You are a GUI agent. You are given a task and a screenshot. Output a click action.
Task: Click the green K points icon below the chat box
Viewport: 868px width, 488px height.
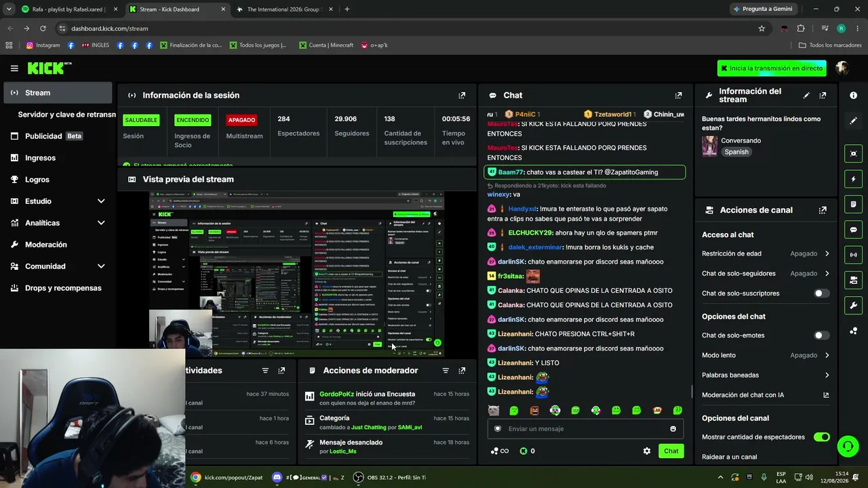(x=523, y=451)
